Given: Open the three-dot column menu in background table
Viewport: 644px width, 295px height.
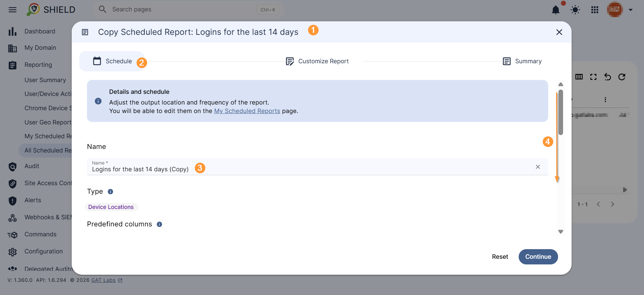Looking at the screenshot, I should coord(605,100).
